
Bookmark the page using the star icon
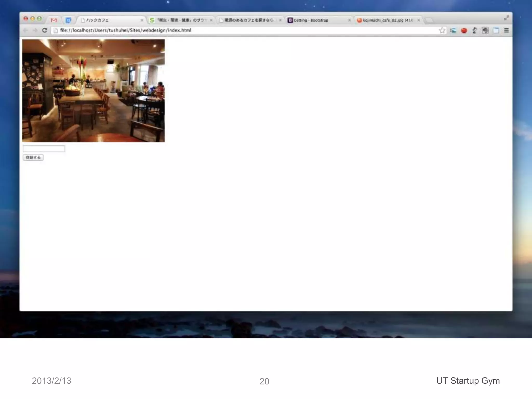point(442,30)
